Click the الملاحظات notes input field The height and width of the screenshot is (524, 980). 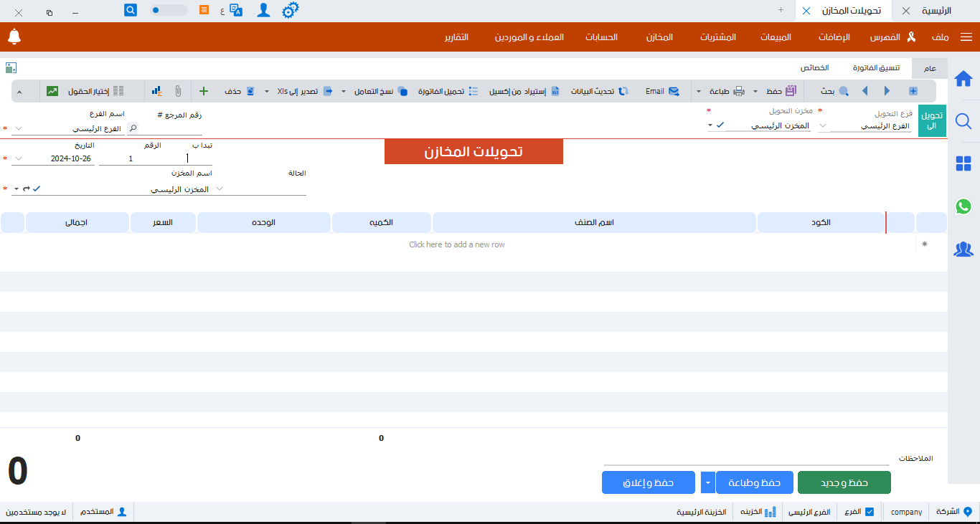tap(746, 458)
